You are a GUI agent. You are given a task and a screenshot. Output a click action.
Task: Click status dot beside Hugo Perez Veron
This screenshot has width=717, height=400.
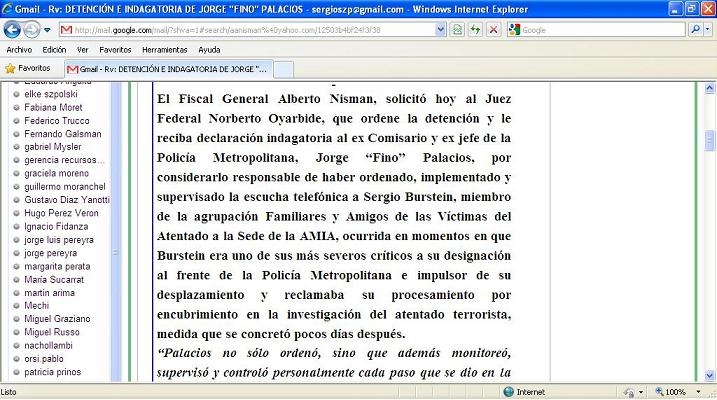pyautogui.click(x=16, y=213)
